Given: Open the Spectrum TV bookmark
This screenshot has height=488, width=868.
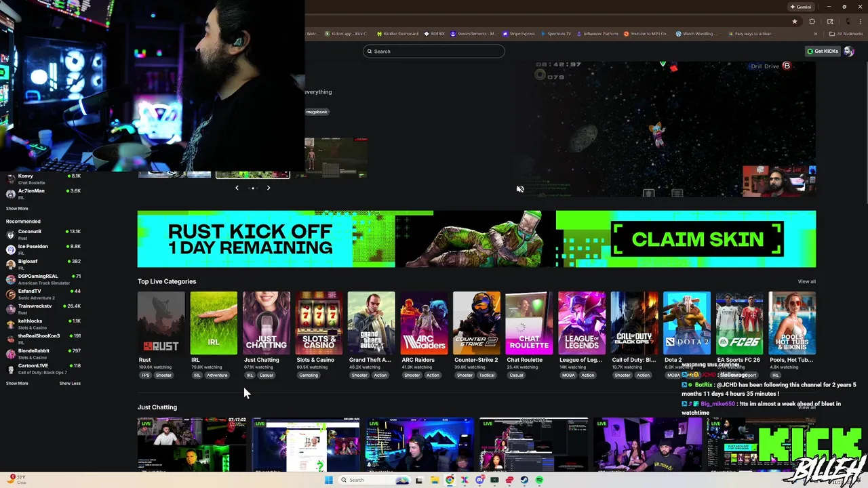Looking at the screenshot, I should 555,34.
